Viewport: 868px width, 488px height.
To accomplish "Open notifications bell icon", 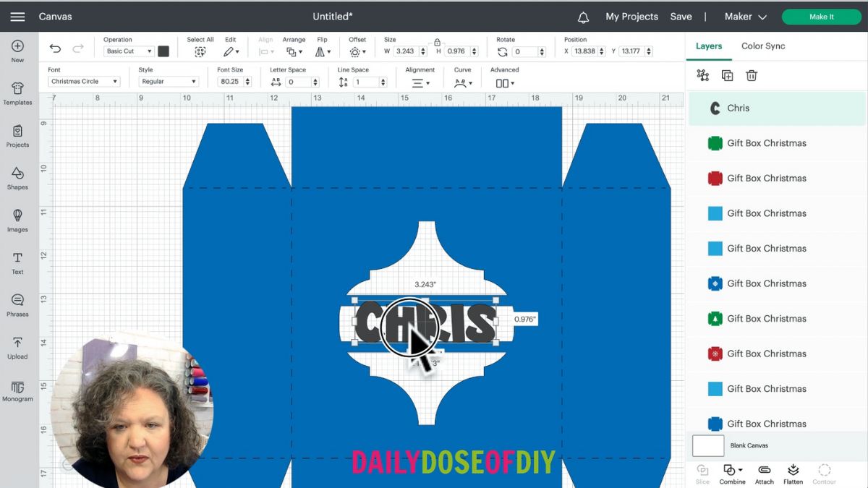I will coord(583,17).
